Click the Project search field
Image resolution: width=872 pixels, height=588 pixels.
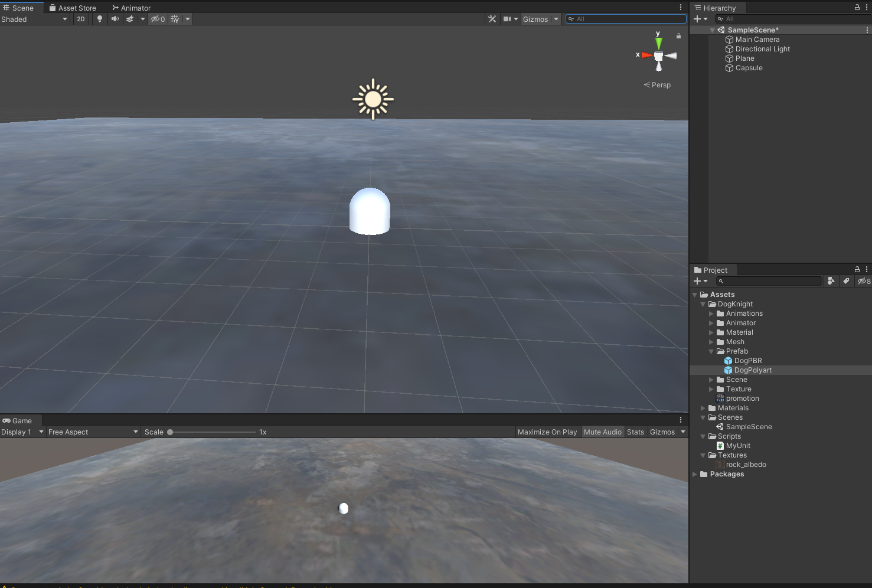769,281
